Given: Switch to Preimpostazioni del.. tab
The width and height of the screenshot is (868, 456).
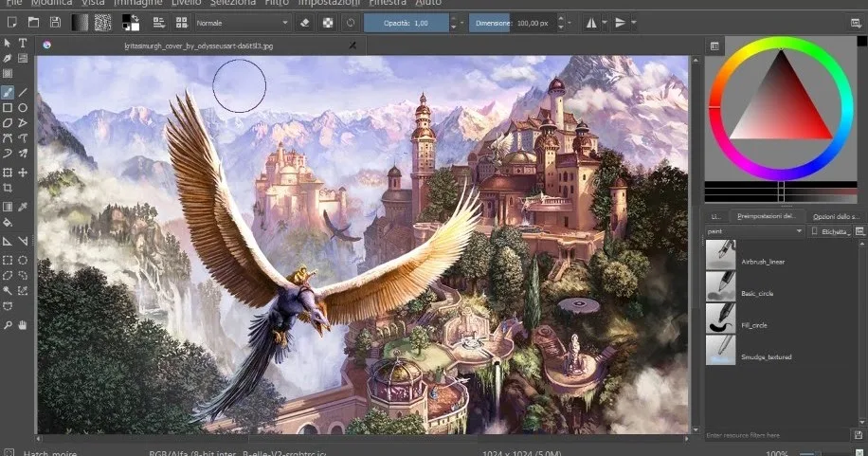Looking at the screenshot, I should [767, 216].
